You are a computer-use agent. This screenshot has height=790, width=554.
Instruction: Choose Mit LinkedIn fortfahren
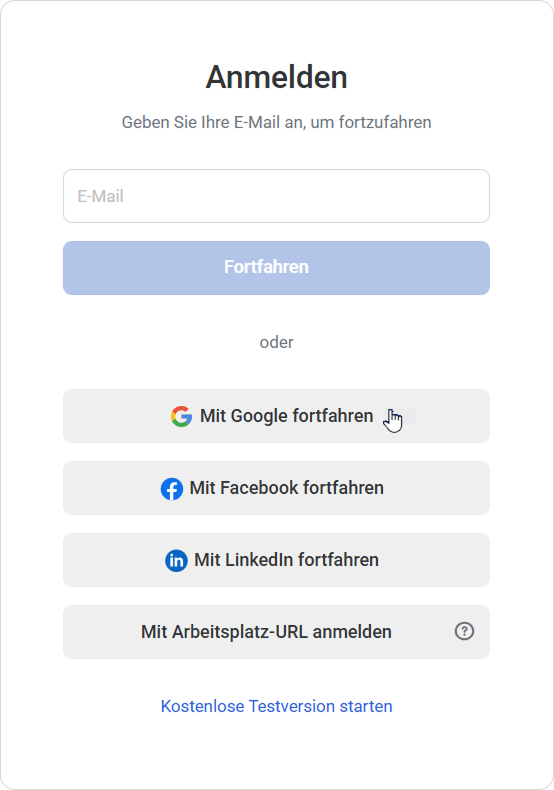tap(276, 560)
